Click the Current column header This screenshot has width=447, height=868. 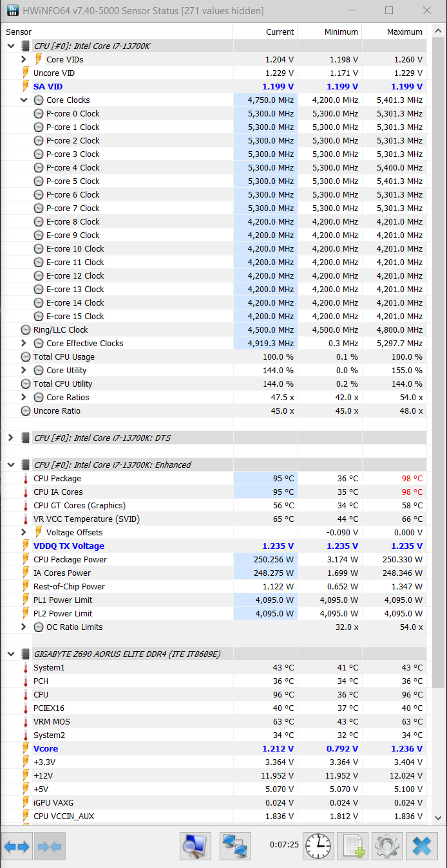(280, 32)
